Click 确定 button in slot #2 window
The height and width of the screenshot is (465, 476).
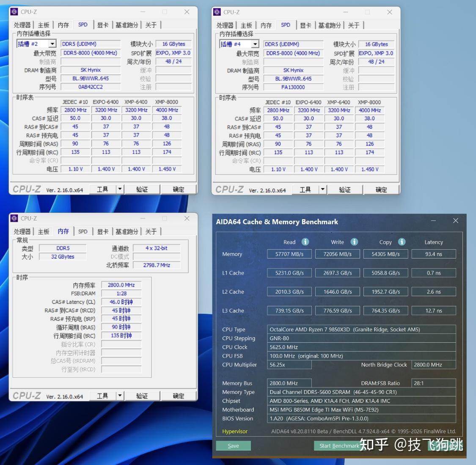click(x=178, y=190)
